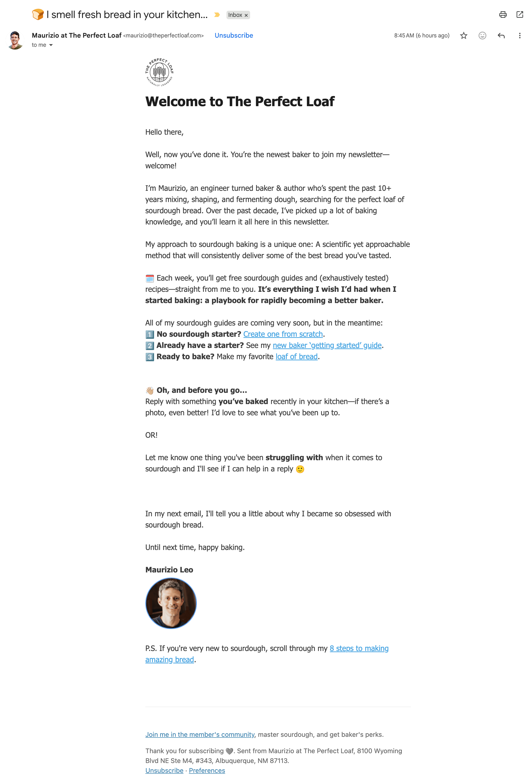The width and height of the screenshot is (532, 781).
Task: Click 'Join me in the member's community'
Action: click(200, 734)
